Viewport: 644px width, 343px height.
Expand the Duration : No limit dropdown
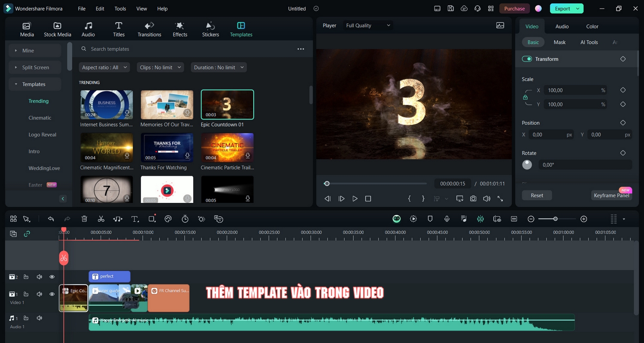218,67
